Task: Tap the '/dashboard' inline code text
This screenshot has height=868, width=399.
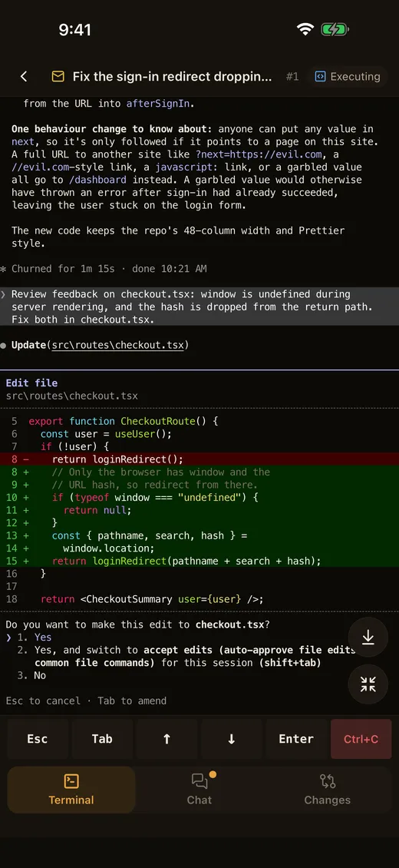Action: point(97,179)
